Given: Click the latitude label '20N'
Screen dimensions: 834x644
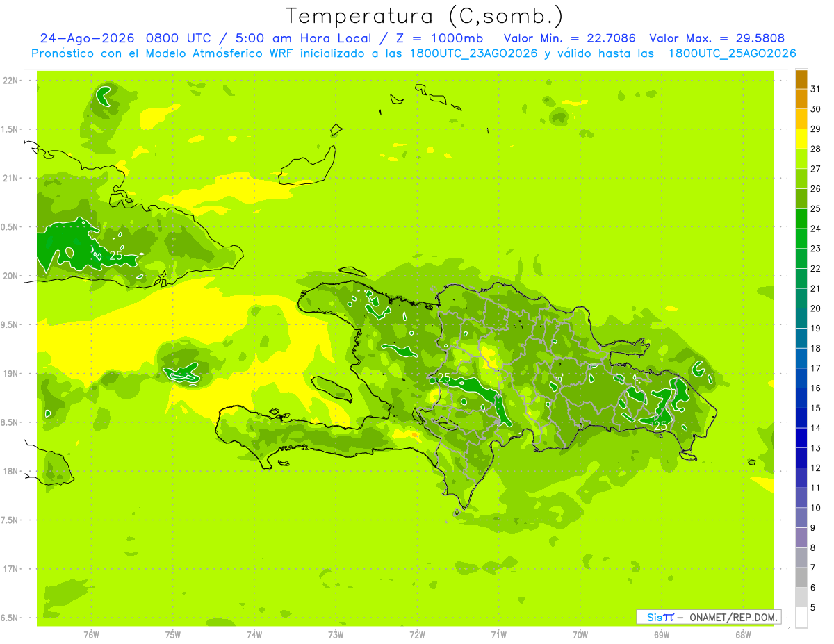Looking at the screenshot, I should (10, 276).
